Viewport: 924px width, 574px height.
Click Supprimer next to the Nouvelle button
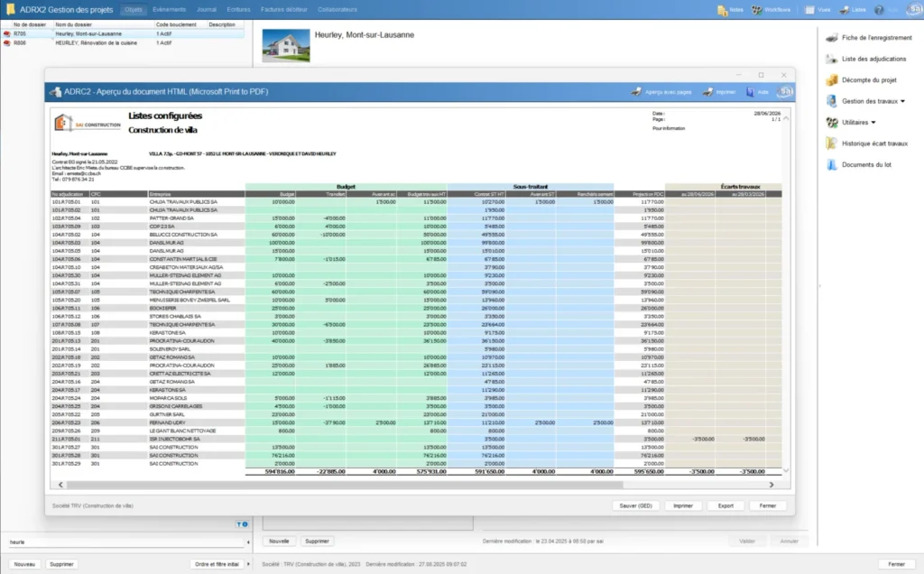pos(317,541)
